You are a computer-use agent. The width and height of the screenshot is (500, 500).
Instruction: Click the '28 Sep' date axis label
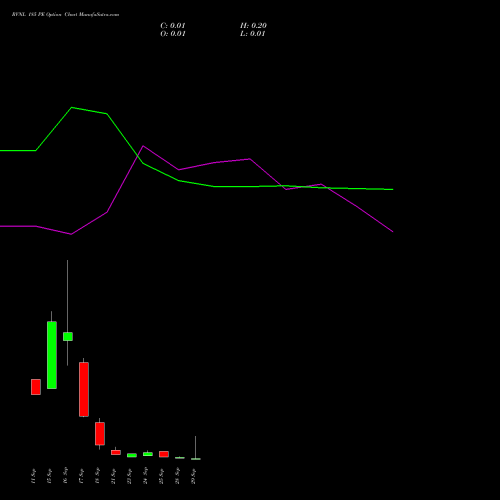click(177, 476)
